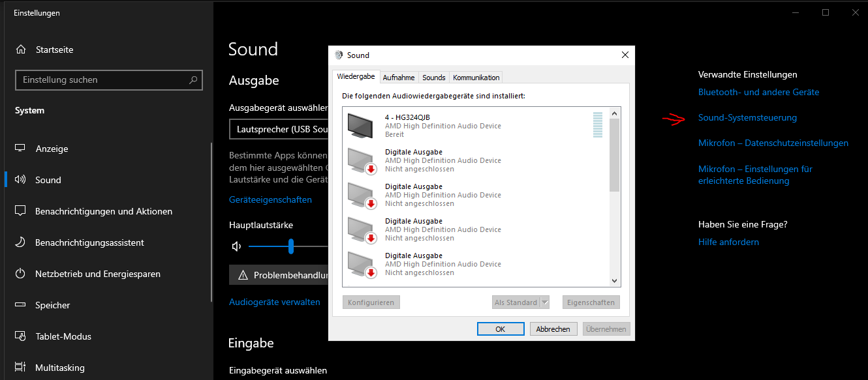Click device list scroll up arrow
Image resolution: width=868 pixels, height=380 pixels.
pyautogui.click(x=614, y=113)
